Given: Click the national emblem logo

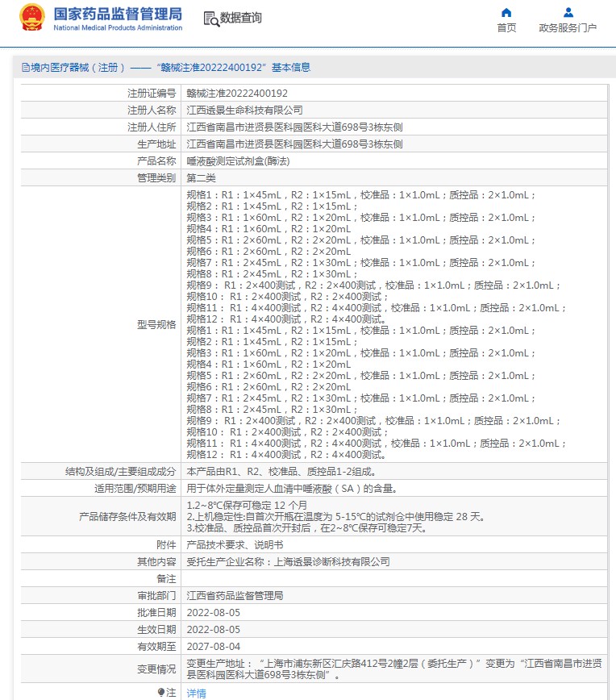Looking at the screenshot, I should point(32,18).
